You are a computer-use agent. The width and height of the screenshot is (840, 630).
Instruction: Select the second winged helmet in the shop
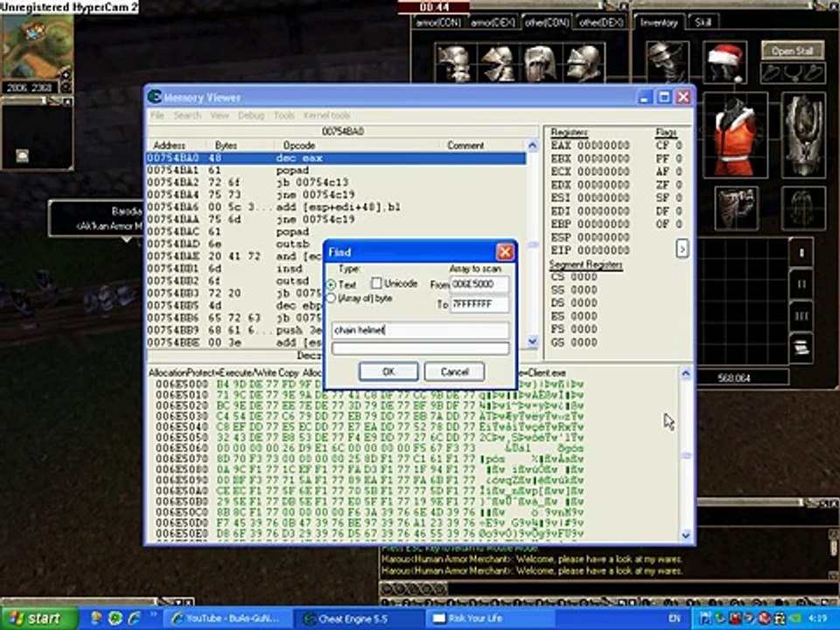[497, 63]
